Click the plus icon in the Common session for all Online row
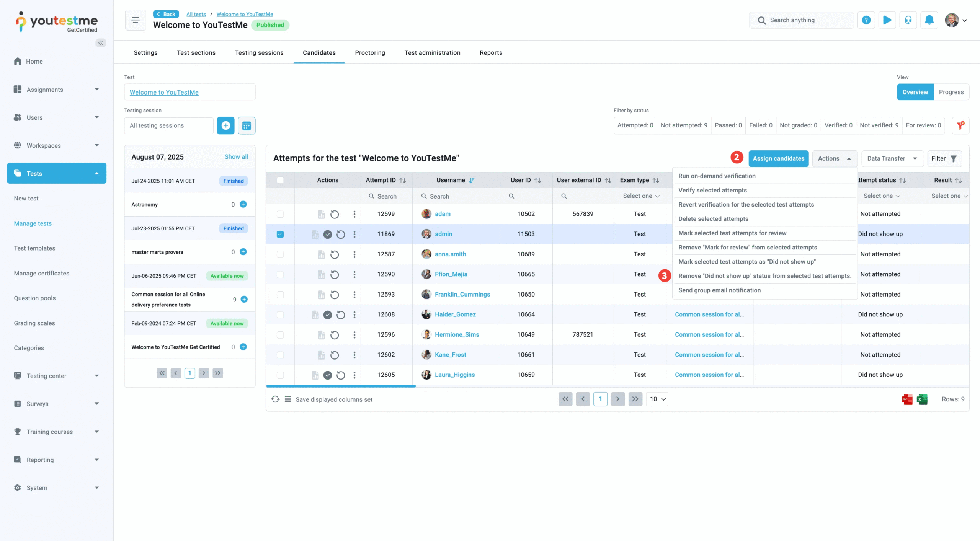980x541 pixels. tap(244, 299)
